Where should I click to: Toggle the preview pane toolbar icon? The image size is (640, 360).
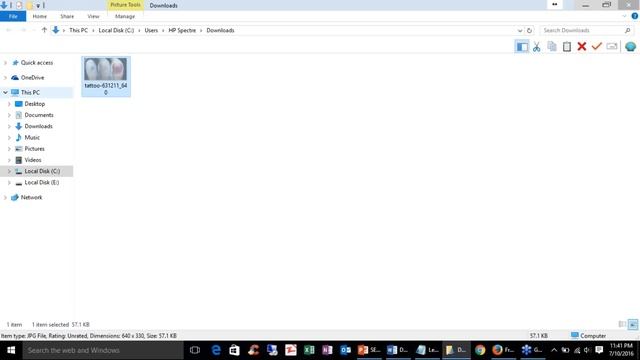522,47
